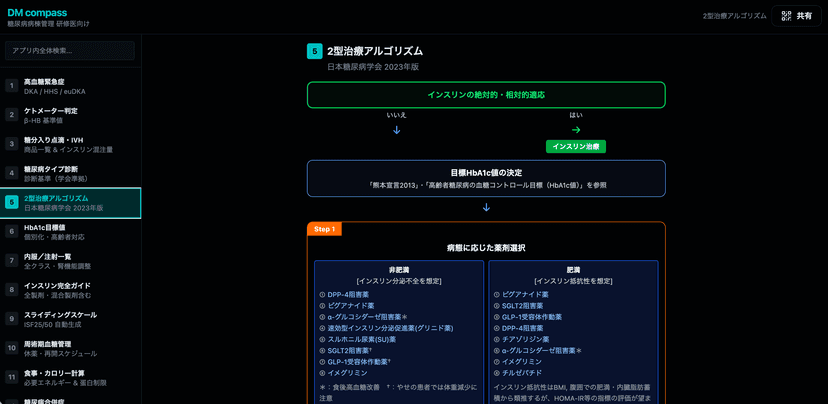Click スルホニル尿素(SU)薬 item
The height and width of the screenshot is (404, 828).
pyautogui.click(x=362, y=339)
